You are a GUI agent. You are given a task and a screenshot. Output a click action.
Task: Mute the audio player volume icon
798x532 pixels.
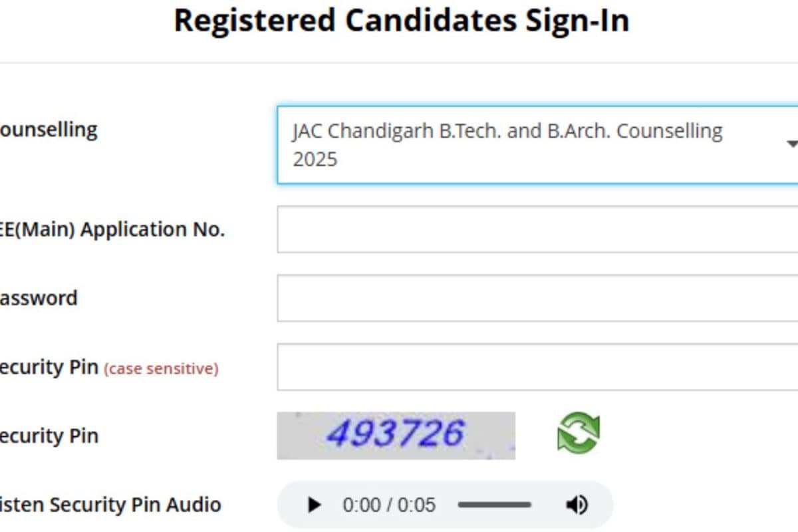coord(577,505)
